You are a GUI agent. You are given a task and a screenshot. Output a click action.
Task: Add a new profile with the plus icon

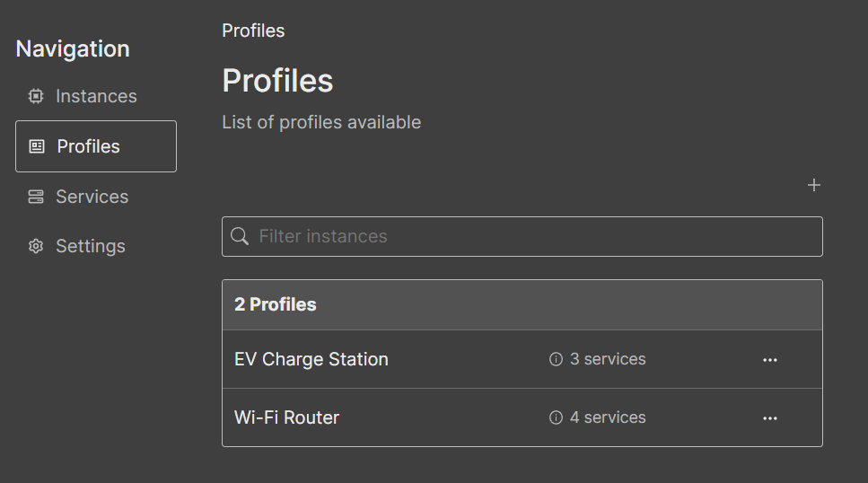pyautogui.click(x=814, y=185)
